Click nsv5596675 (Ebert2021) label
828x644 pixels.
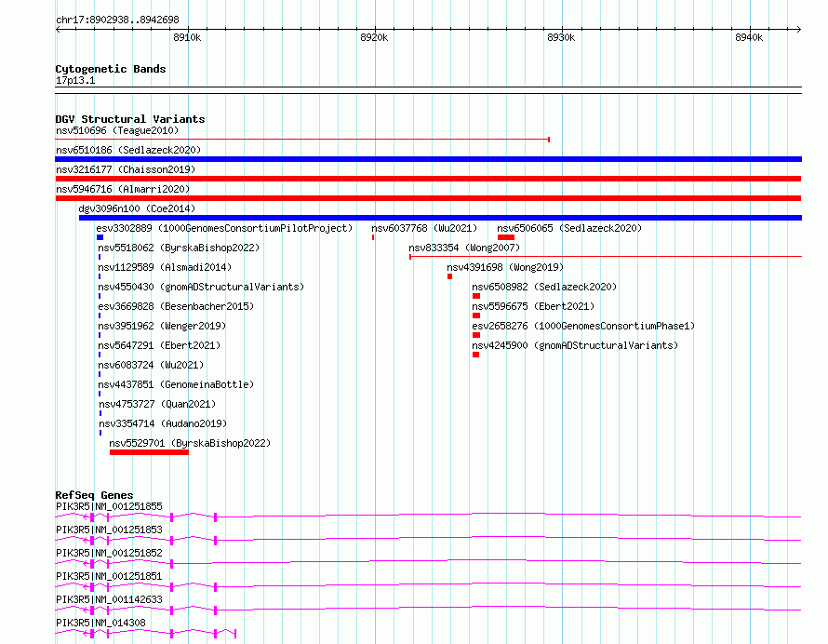click(533, 306)
